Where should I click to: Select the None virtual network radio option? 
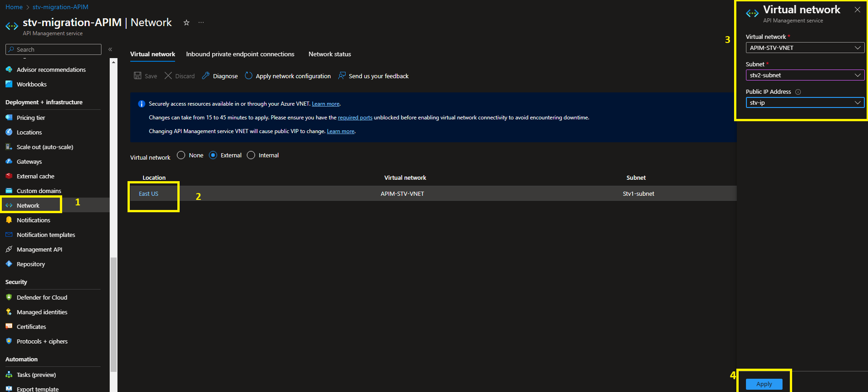pyautogui.click(x=181, y=155)
